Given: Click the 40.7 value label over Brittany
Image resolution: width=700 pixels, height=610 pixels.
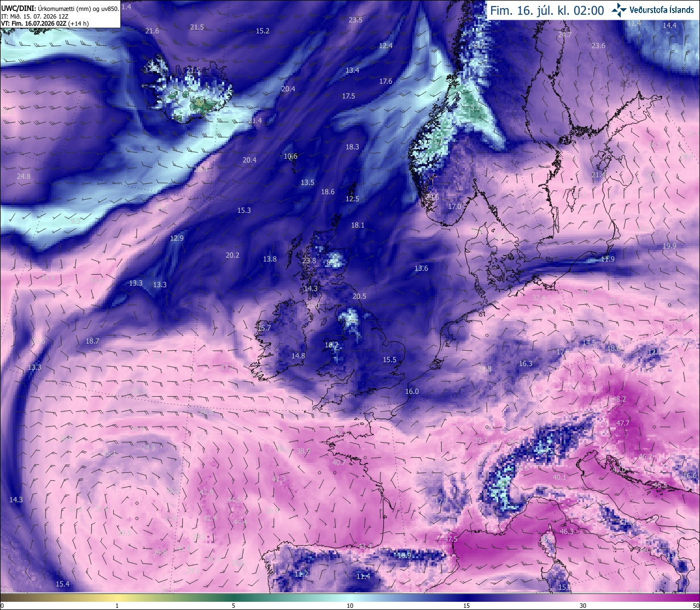Looking at the screenshot, I should (339, 462).
